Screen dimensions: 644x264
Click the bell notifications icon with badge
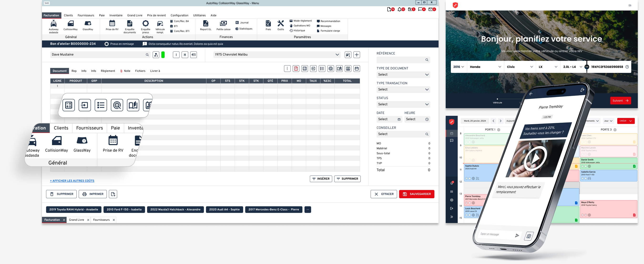[399, 10]
